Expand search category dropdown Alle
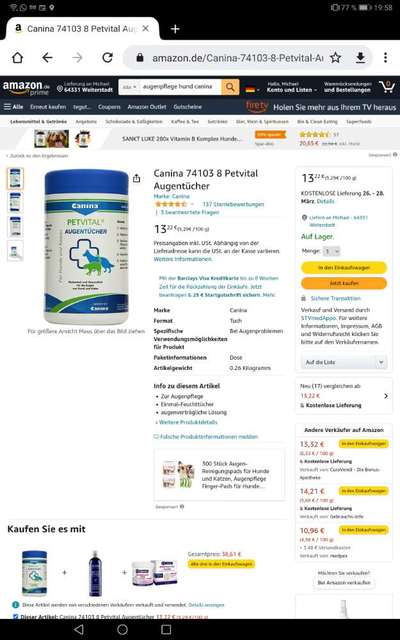Screen dimensions: 400x640 (x=130, y=87)
